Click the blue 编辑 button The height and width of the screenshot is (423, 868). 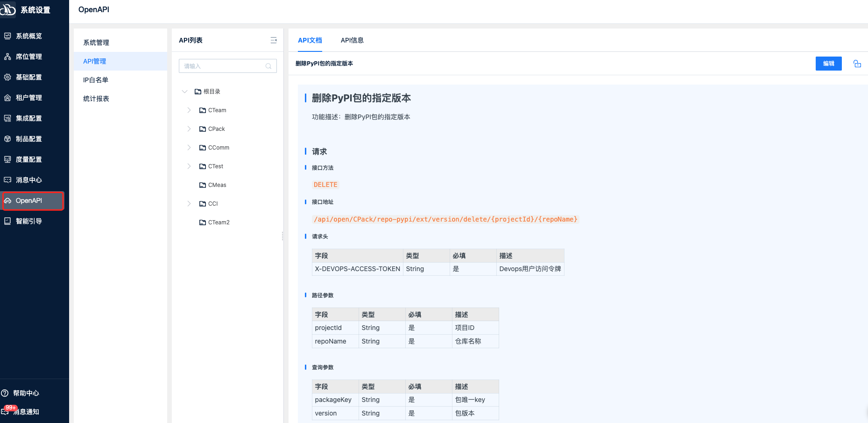[829, 64]
